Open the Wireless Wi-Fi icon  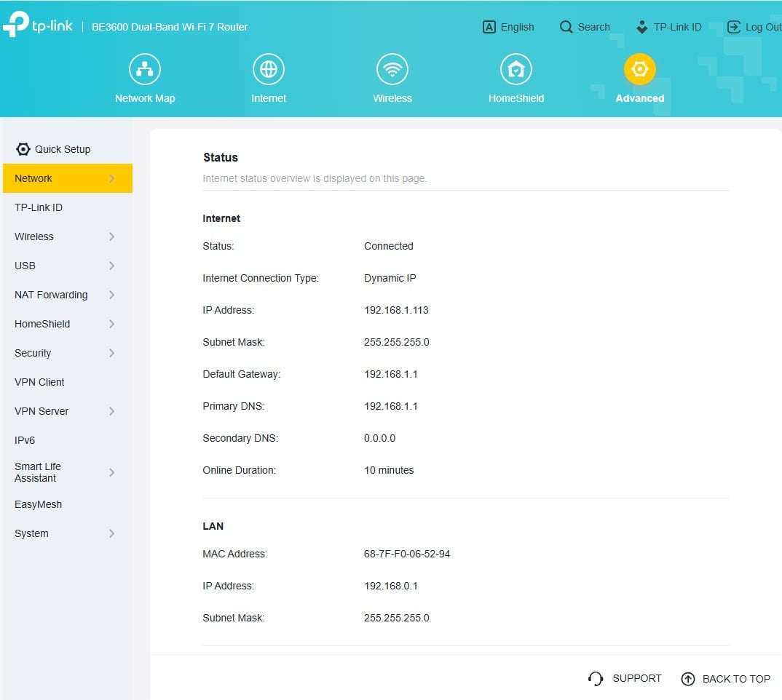[392, 70]
